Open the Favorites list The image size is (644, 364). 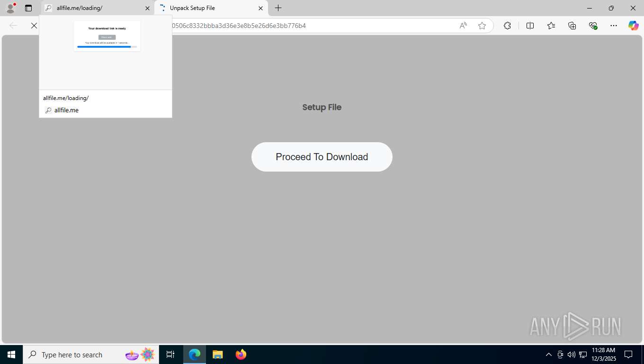[551, 26]
